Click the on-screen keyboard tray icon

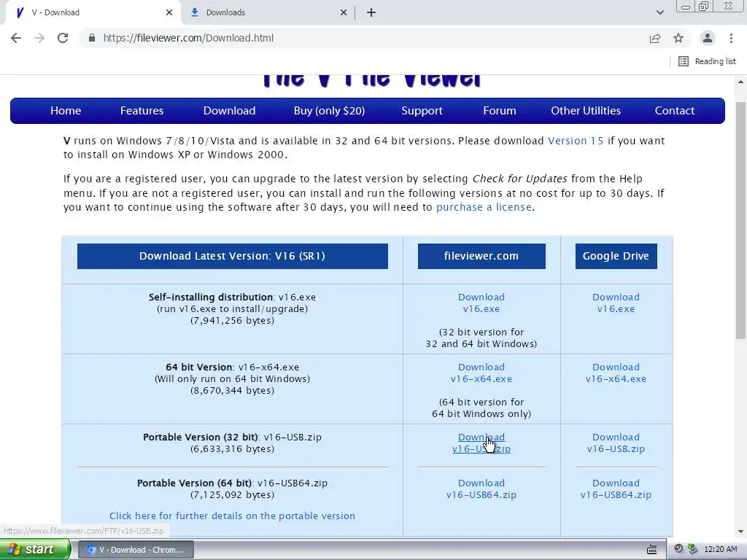652,550
